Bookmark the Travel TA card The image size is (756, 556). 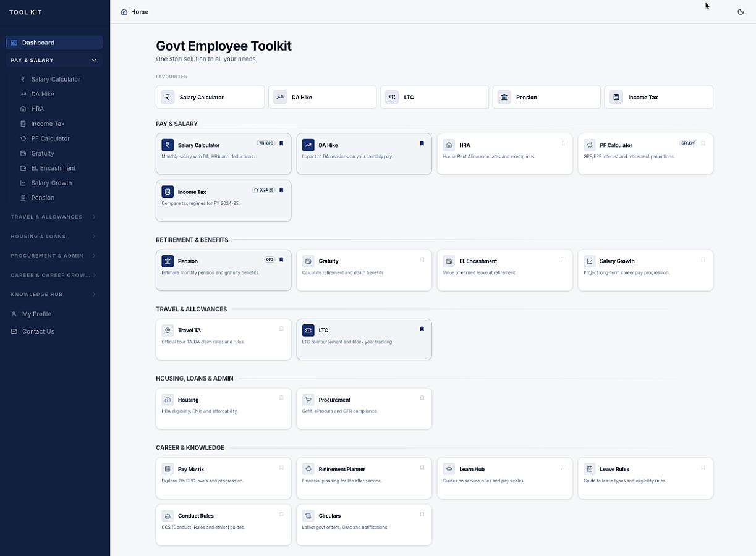(281, 329)
